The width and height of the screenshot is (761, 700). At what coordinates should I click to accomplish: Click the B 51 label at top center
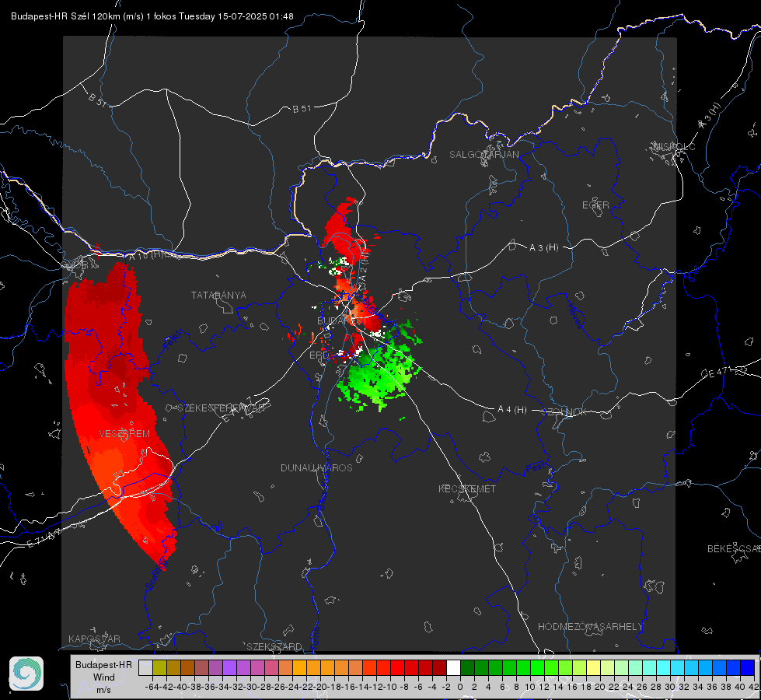(302, 108)
